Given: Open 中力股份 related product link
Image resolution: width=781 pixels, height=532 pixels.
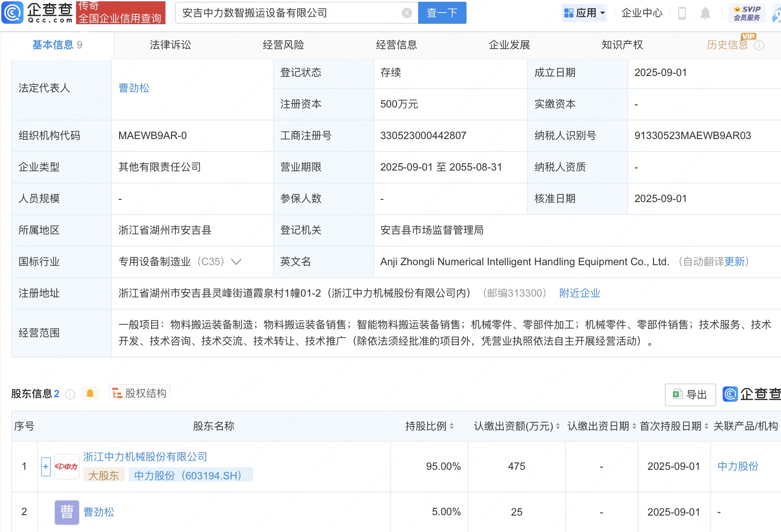Looking at the screenshot, I should coord(738,466).
